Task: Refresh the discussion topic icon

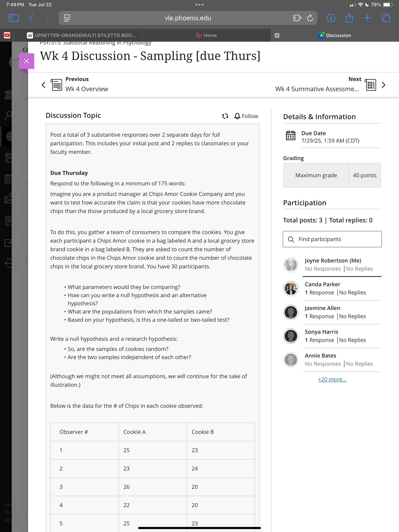Action: click(225, 116)
